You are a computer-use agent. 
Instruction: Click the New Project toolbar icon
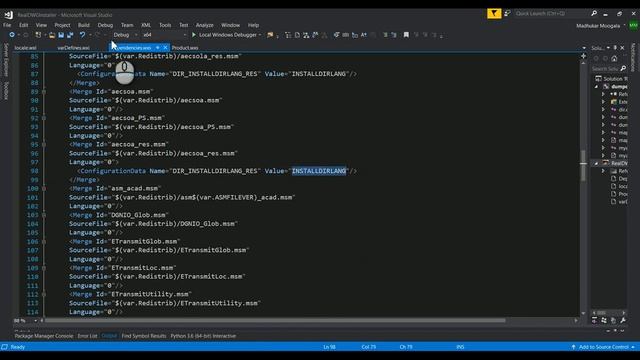point(38,35)
